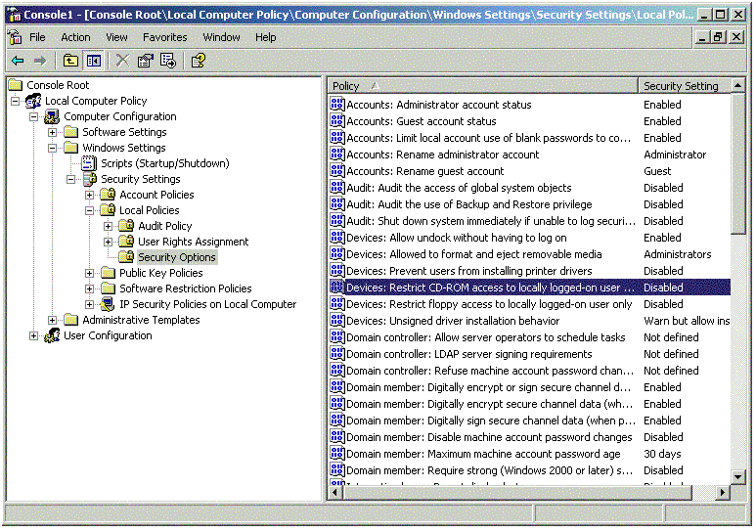Click the Properties toolbar icon
This screenshot has height=532, width=756.
(146, 61)
